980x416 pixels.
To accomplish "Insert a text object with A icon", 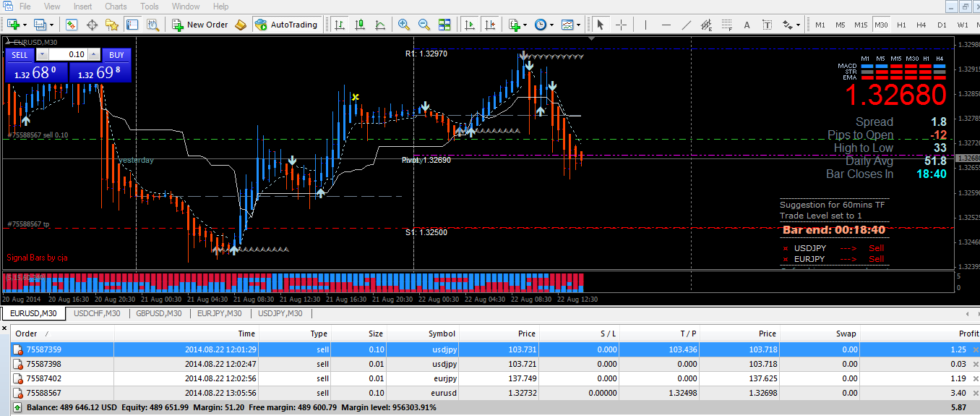I will [747, 25].
